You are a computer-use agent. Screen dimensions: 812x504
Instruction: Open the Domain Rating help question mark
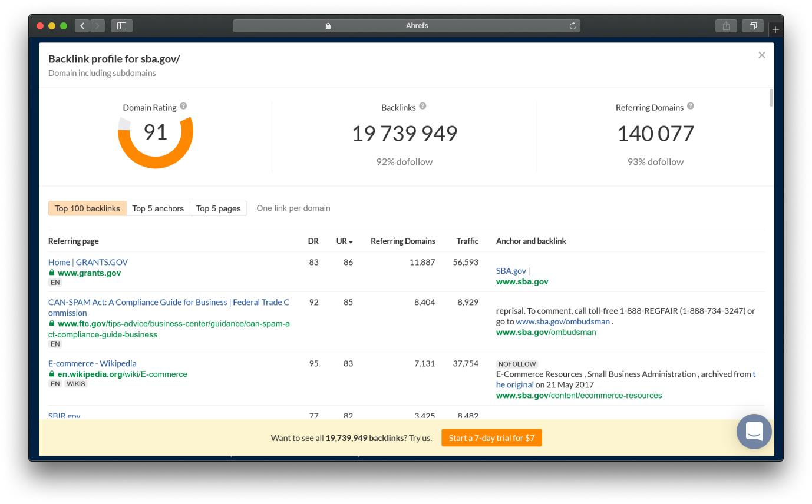tap(183, 106)
